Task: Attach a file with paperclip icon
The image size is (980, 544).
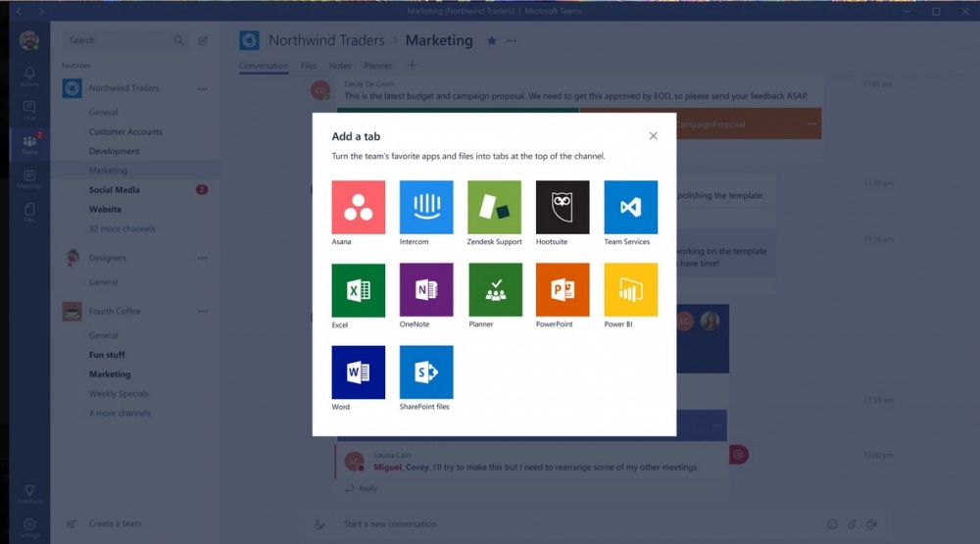Action: coord(852,524)
